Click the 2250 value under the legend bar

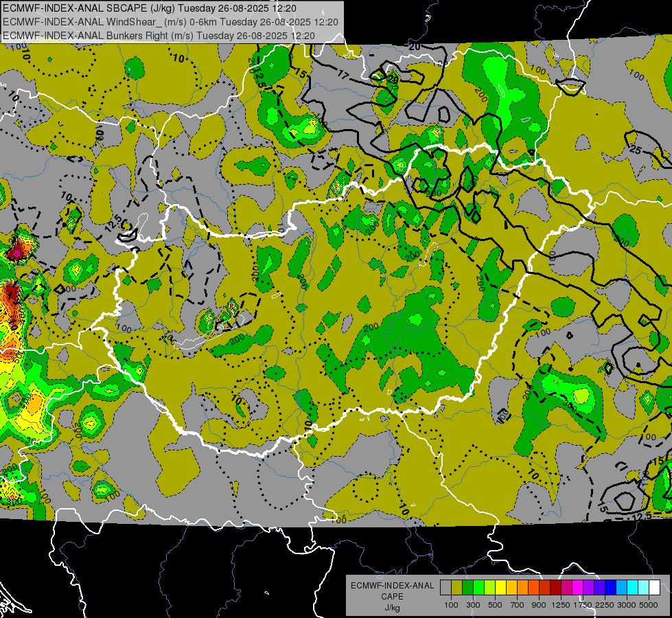(x=605, y=605)
